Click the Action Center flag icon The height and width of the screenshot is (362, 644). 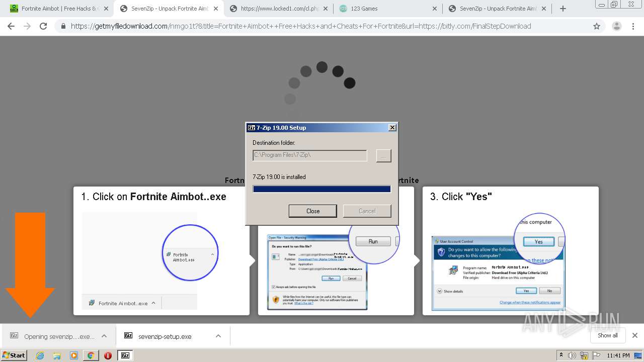[596, 355]
